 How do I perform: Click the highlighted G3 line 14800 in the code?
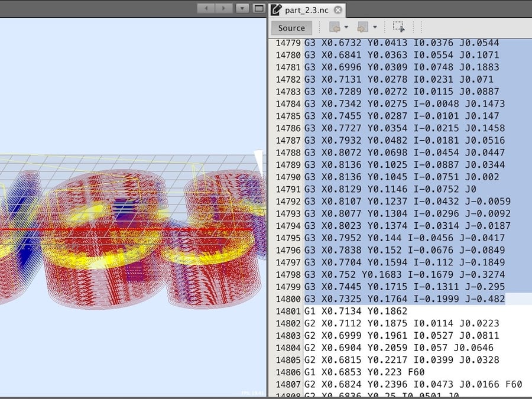pos(402,300)
